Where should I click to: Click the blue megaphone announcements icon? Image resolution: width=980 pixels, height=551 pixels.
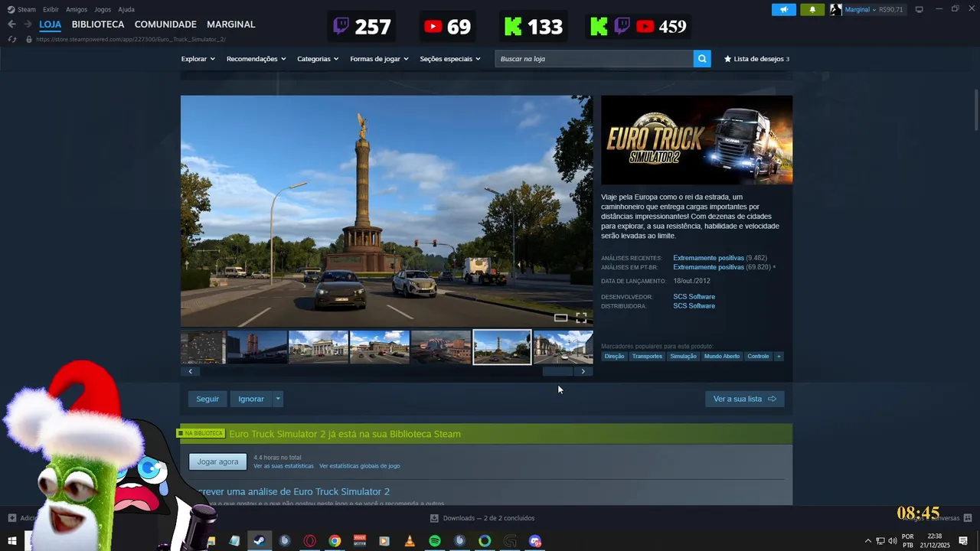[x=784, y=9]
